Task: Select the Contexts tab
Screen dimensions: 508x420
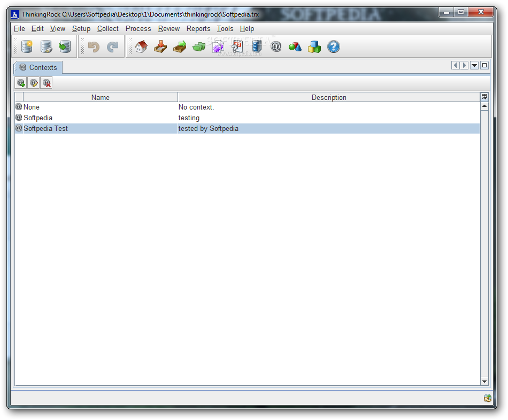Action: [x=38, y=67]
